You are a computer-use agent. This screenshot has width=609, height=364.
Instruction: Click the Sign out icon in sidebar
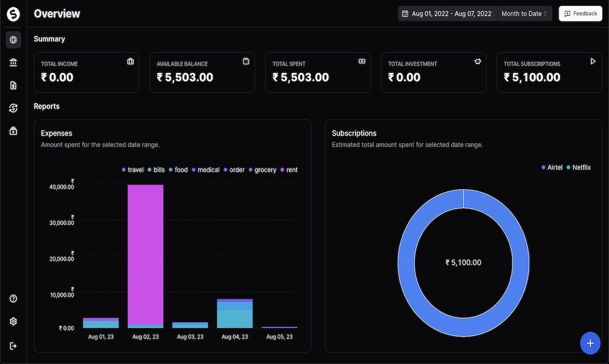pos(13,346)
